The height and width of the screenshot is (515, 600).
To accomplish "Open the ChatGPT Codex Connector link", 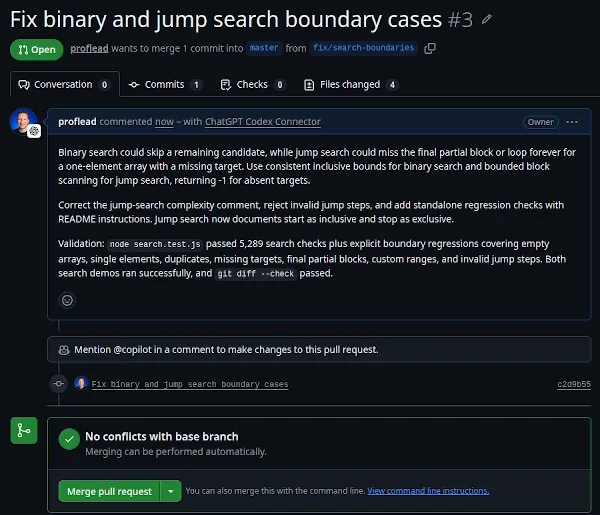I will (263, 122).
